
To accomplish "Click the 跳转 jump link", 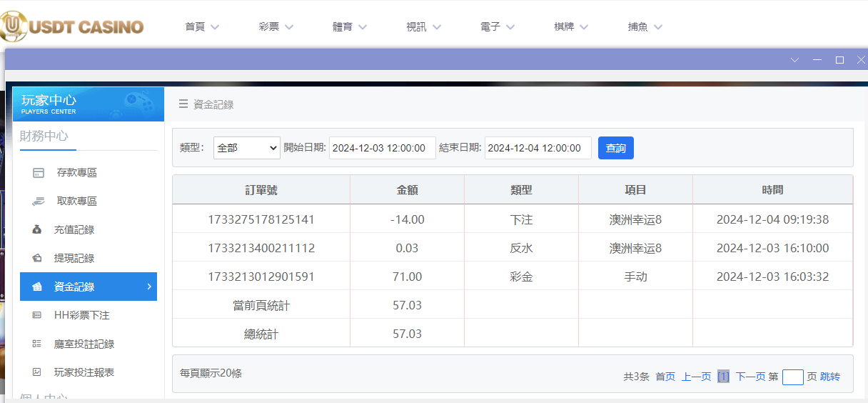I will tap(830, 377).
